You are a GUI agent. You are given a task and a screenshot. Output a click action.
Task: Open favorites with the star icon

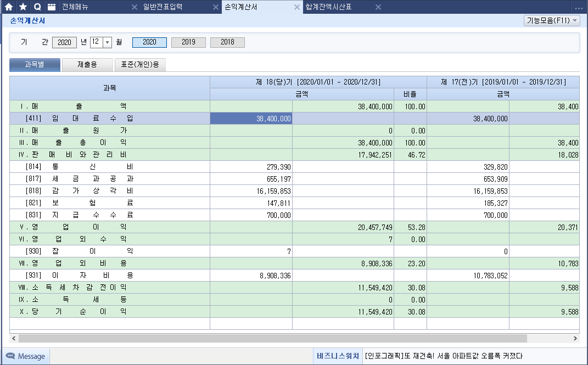tap(23, 7)
